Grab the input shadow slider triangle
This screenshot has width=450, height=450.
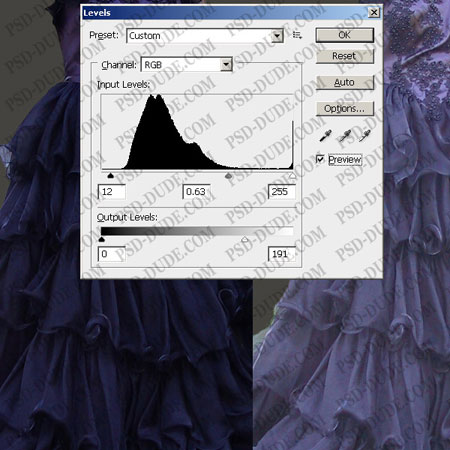[111, 175]
